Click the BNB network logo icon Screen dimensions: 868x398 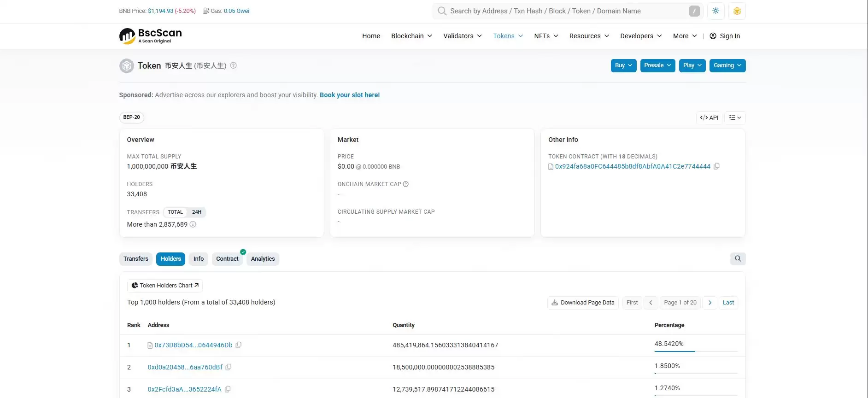pos(737,11)
